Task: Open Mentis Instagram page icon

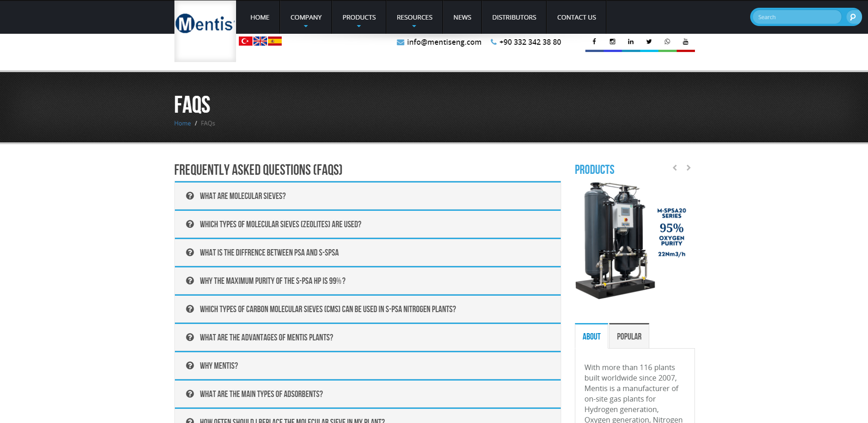Action: coord(612,42)
